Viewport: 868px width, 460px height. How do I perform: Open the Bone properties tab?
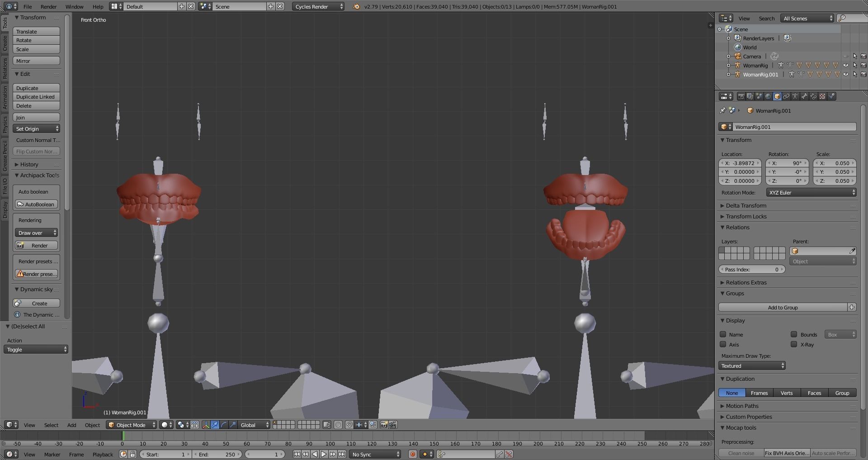point(804,96)
